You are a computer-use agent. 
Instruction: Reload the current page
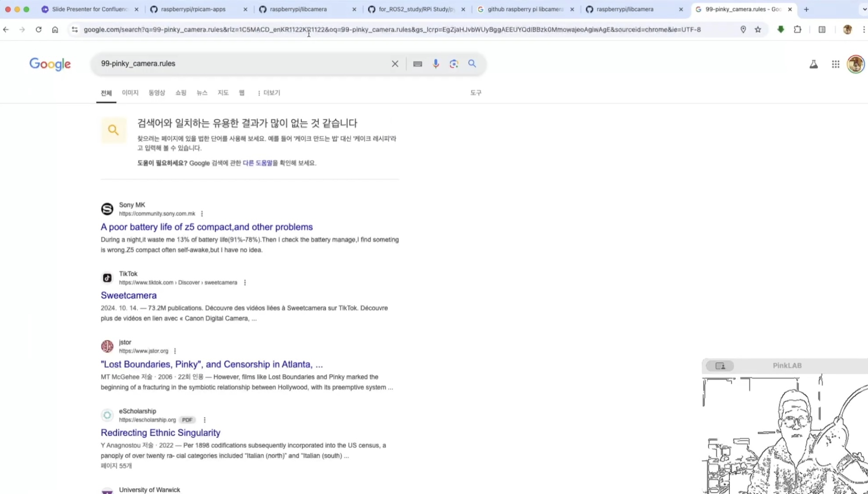pos(39,29)
